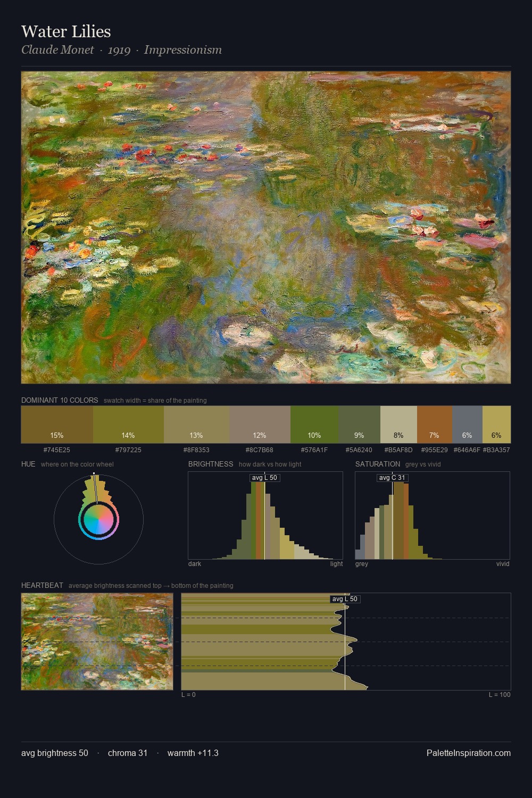Select the #8C7B68 taupe swatch
The image size is (532, 798).
pyautogui.click(x=260, y=425)
